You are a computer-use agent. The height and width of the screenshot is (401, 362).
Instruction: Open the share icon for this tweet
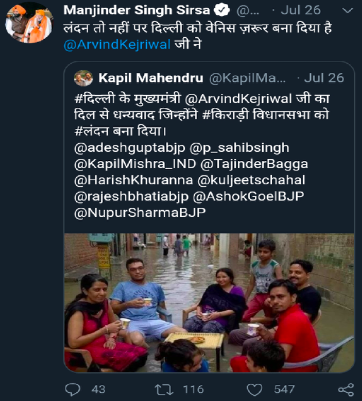click(346, 389)
